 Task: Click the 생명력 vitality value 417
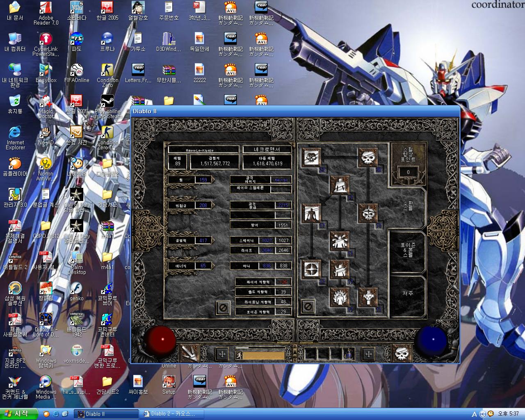coord(203,240)
